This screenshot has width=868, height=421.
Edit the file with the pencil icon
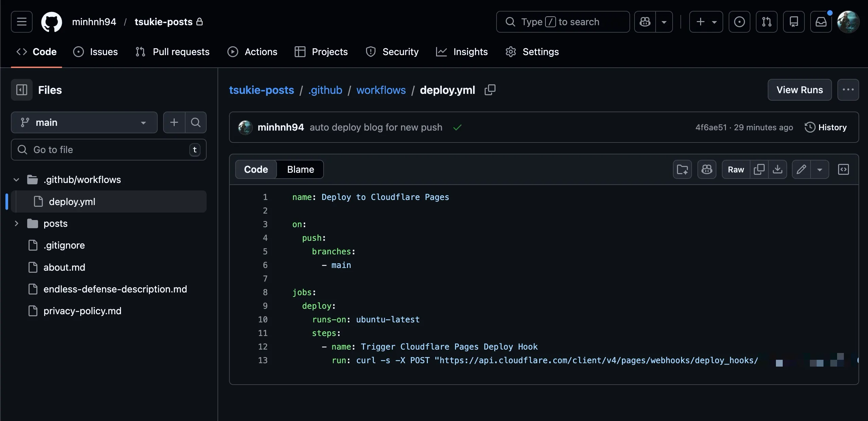(801, 169)
